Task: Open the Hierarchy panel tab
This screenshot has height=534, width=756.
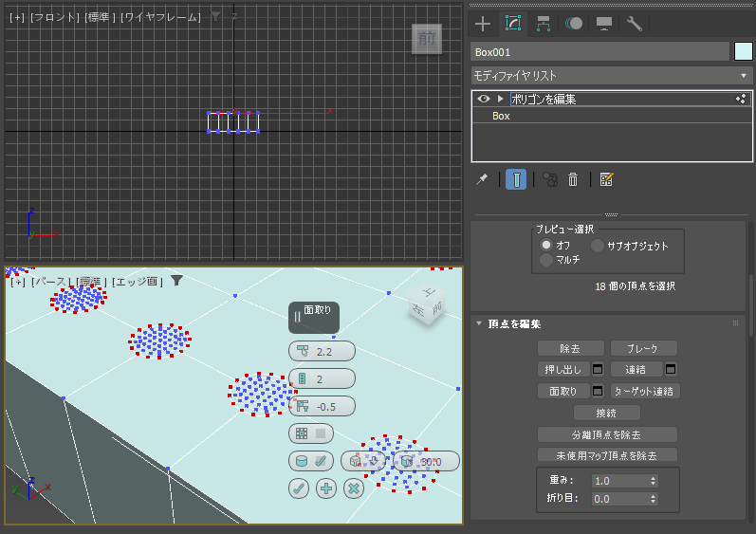Action: tap(544, 24)
